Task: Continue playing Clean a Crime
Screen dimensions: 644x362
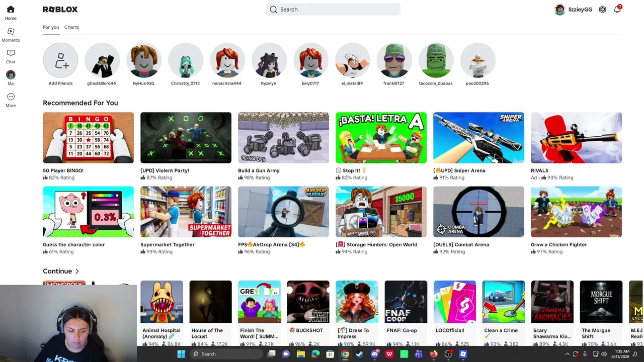Action: 503,302
